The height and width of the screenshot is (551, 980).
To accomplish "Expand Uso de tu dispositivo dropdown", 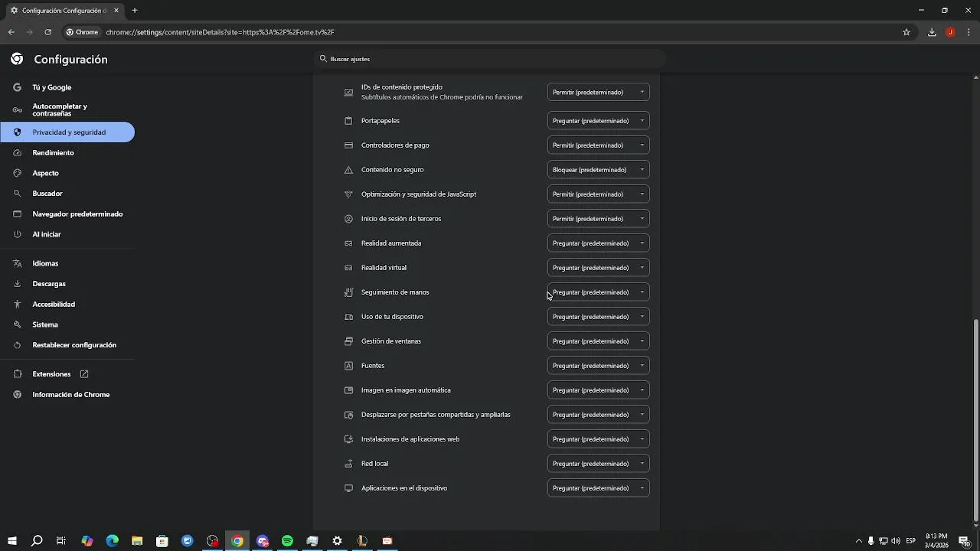I will click(599, 317).
